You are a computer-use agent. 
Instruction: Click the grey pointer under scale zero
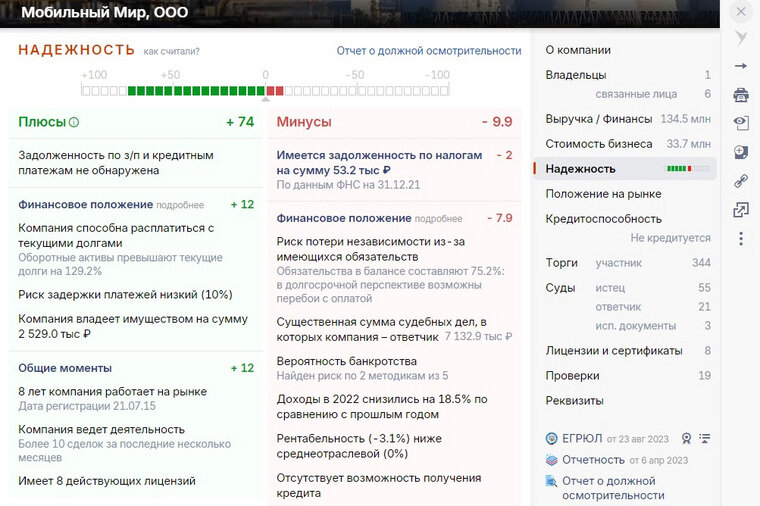pyautogui.click(x=265, y=99)
